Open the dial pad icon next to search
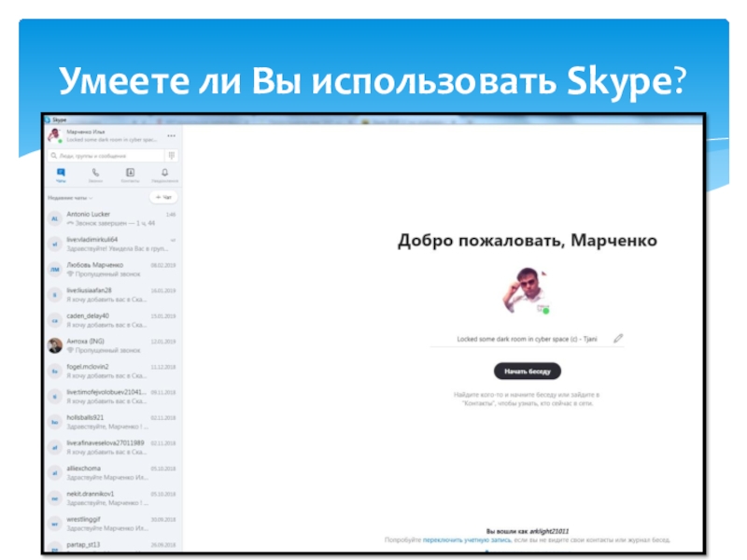This screenshot has width=747, height=560. (x=172, y=155)
